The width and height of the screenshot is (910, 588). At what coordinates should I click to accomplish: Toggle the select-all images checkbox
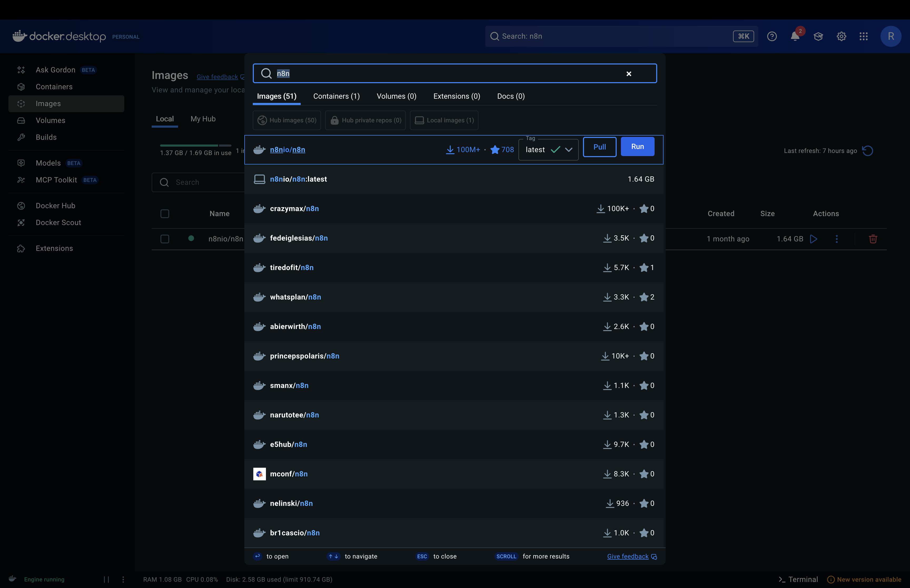165,214
